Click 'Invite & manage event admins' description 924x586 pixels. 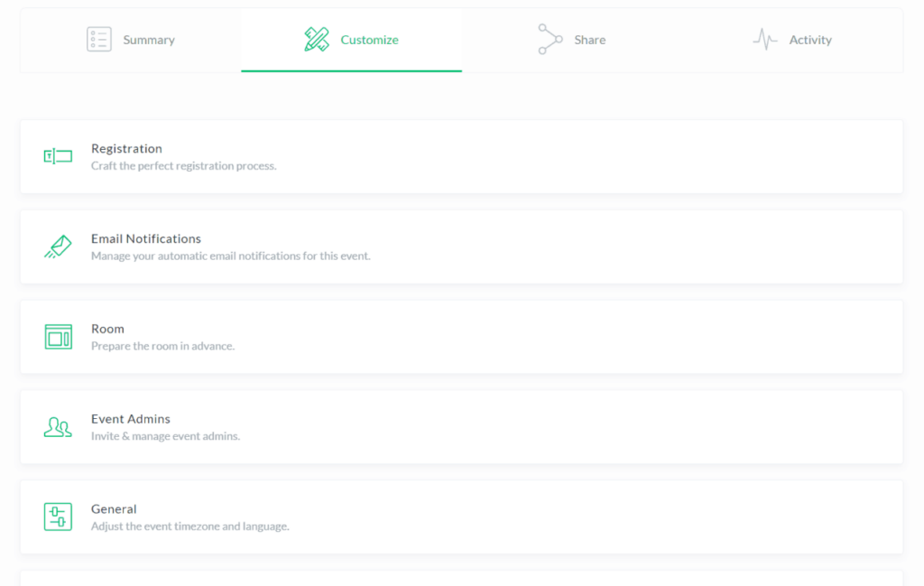pos(165,436)
